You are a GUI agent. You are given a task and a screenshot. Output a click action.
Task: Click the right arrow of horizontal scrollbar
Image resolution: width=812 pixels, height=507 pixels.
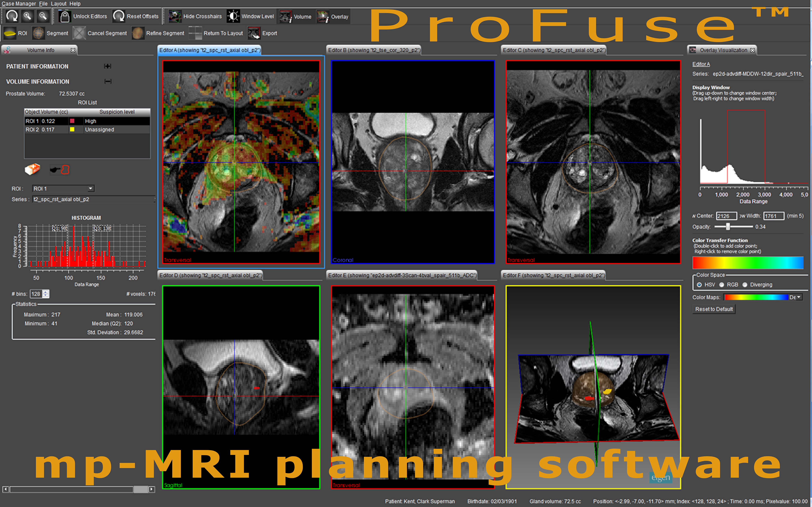coord(152,489)
